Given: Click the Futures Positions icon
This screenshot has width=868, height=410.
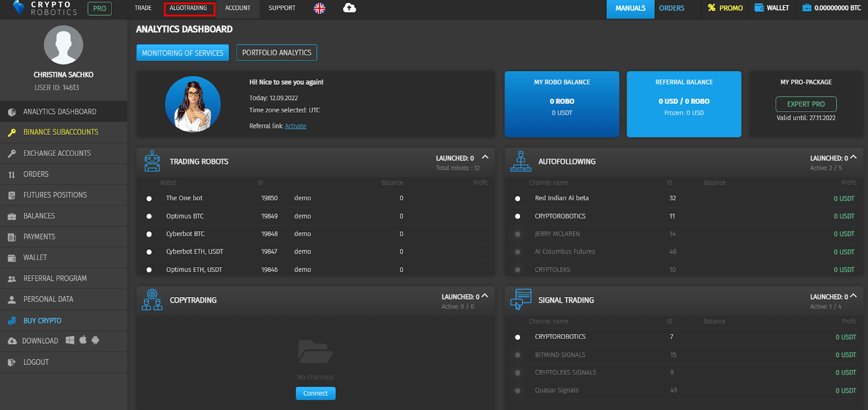Looking at the screenshot, I should click(12, 195).
